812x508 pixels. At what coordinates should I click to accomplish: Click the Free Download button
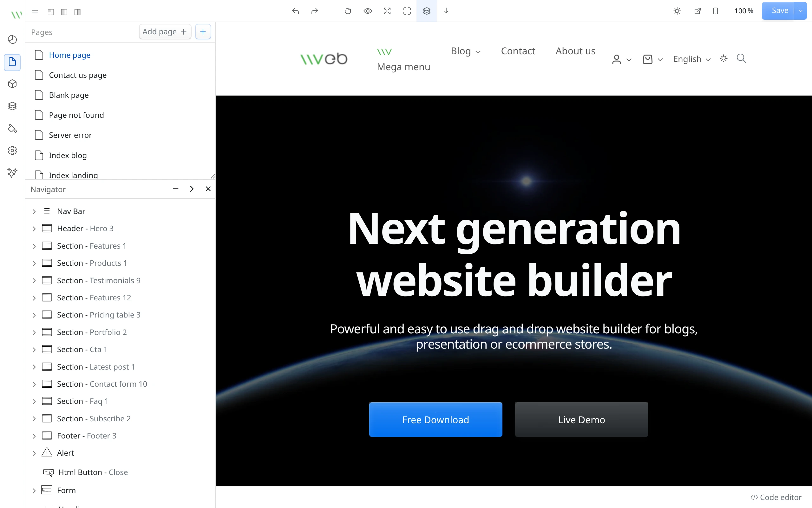pos(435,420)
